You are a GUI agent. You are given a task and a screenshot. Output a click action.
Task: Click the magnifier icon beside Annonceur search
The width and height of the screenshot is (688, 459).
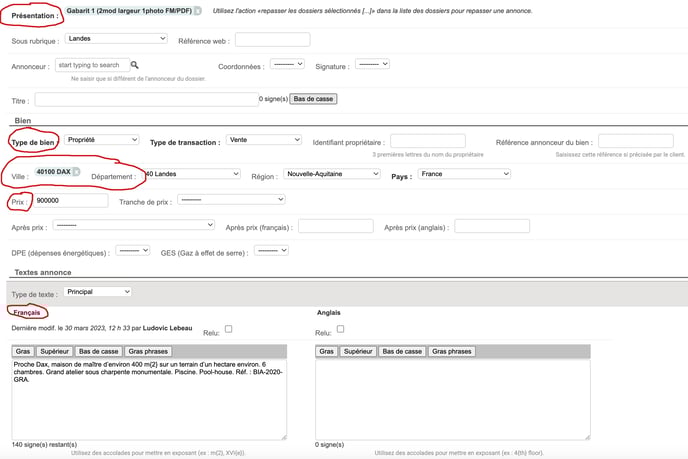point(135,66)
